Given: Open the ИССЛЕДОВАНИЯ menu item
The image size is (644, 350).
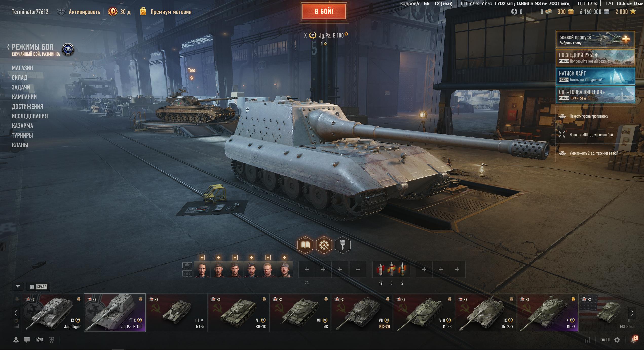Looking at the screenshot, I should (x=30, y=116).
